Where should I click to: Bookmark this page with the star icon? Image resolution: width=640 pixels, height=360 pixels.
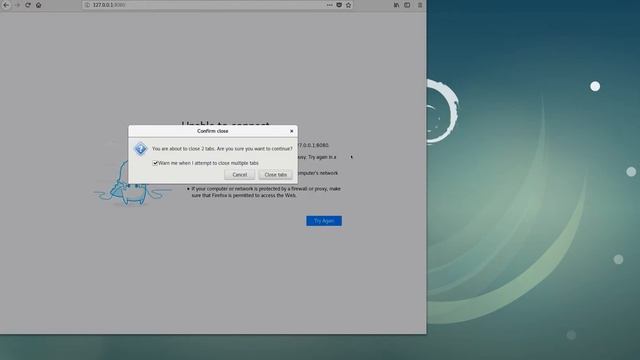tap(349, 5)
